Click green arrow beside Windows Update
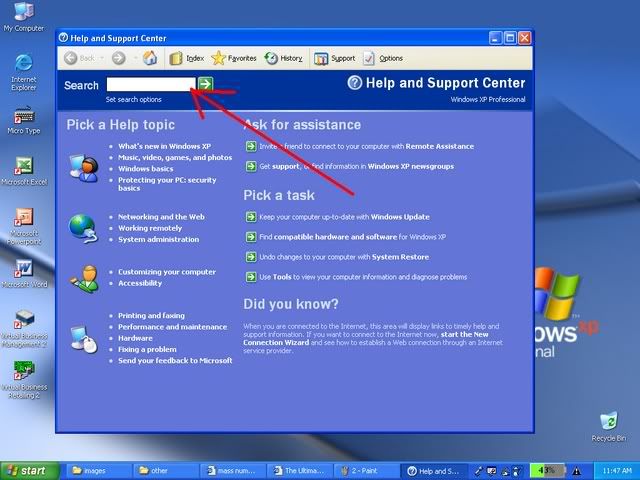Image resolution: width=640 pixels, height=480 pixels. pos(251,217)
